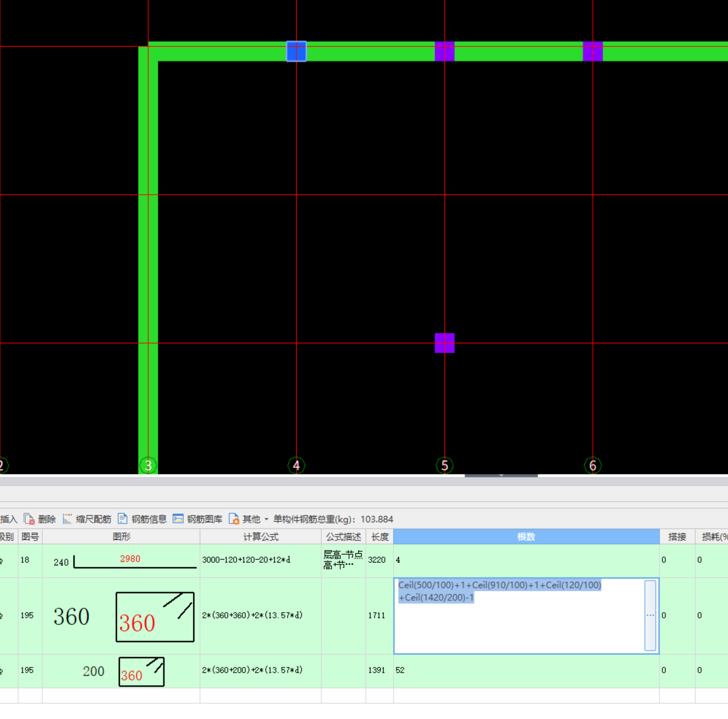Select the blue column at axis 4
This screenshot has width=728, height=719.
(x=296, y=51)
